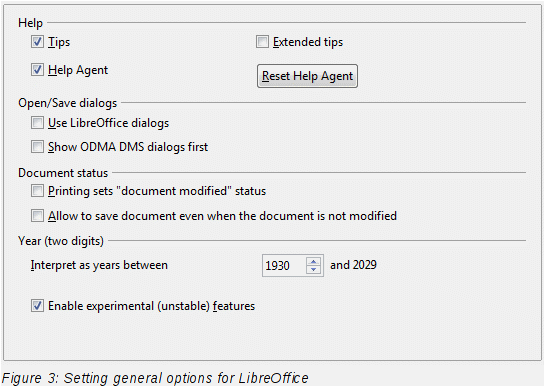
Task: Click the 'Year (two digits)' heading
Action: (x=61, y=241)
